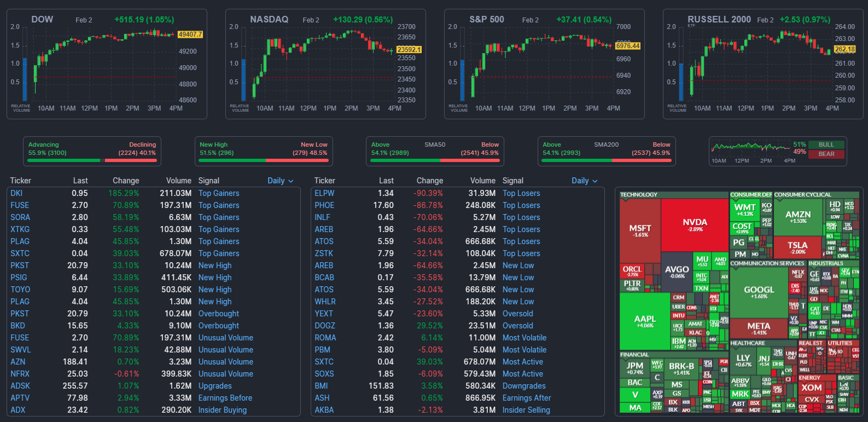
Task: Open the Oversold signal in YEXT row
Action: pyautogui.click(x=518, y=314)
